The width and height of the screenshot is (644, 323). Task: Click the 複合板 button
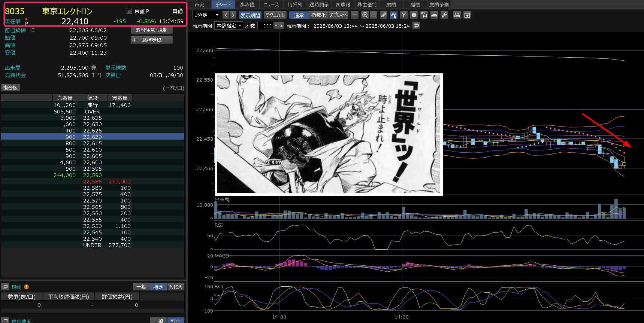(10, 88)
